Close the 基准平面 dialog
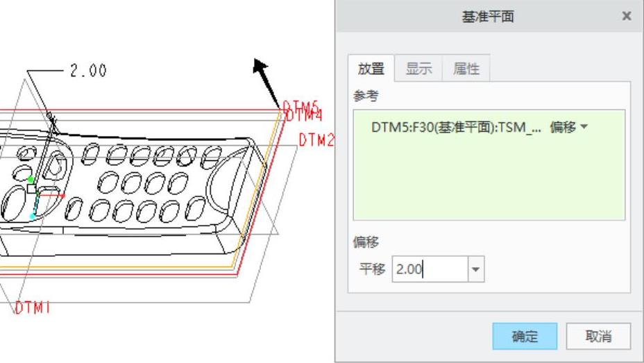This screenshot has width=644, height=363. (627, 16)
